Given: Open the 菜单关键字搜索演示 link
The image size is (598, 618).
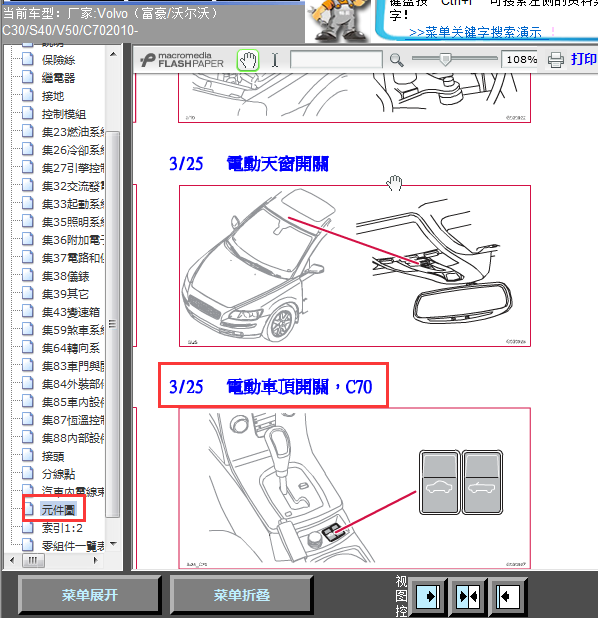Looking at the screenshot, I should point(475,32).
